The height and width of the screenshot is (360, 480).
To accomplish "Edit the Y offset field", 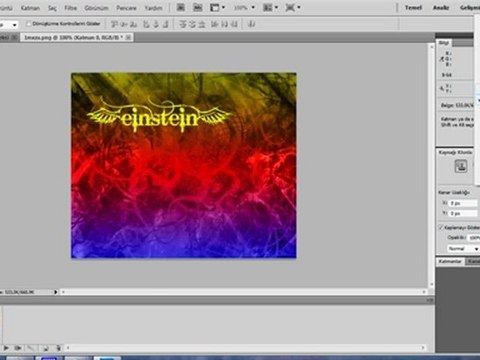I will coord(463,213).
